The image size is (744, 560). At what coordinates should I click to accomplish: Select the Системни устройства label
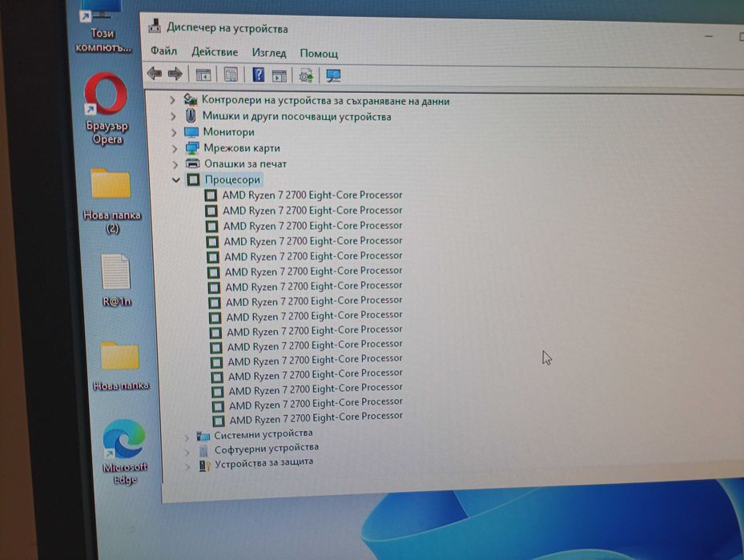[263, 434]
